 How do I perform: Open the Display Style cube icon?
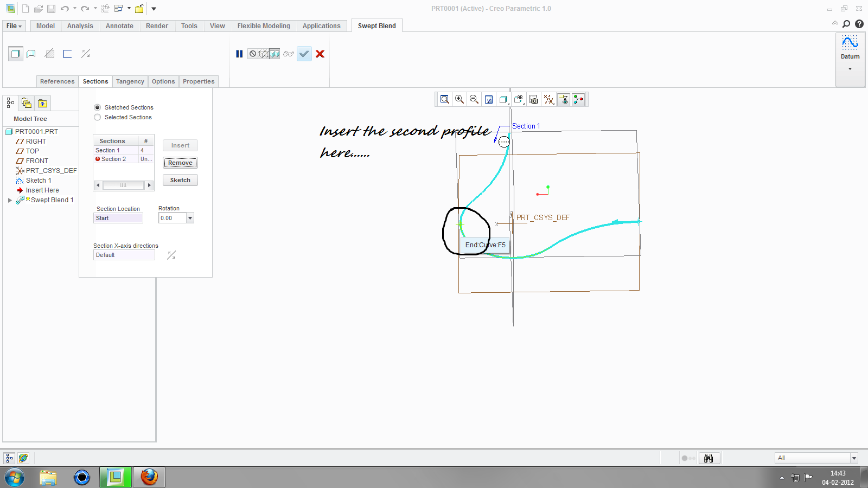(503, 99)
